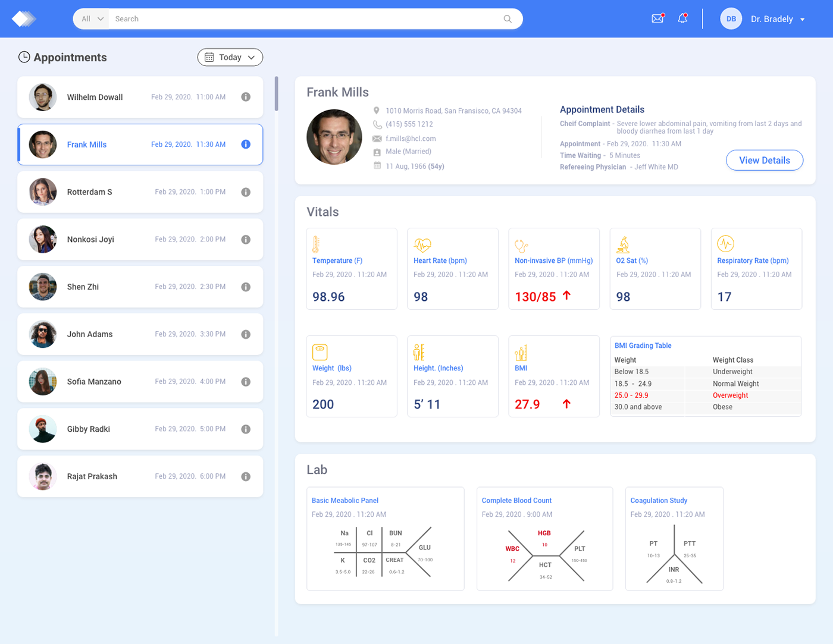The width and height of the screenshot is (833, 644).
Task: Click the Temperature thermometer icon
Action: click(x=316, y=244)
